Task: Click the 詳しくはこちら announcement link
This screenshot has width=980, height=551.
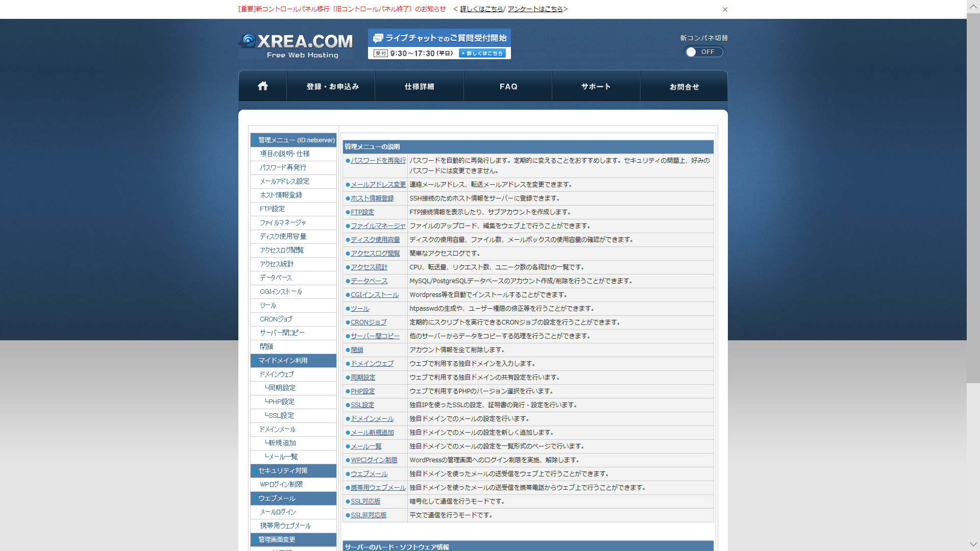Action: [481, 9]
